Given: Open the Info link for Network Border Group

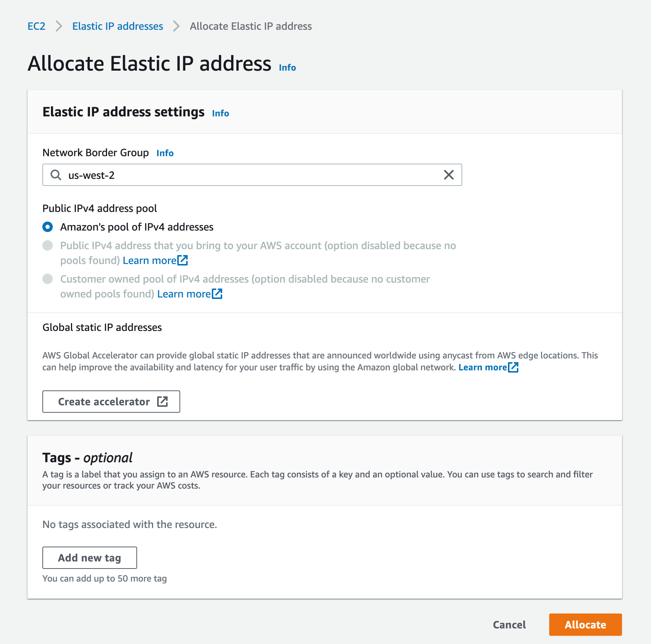Looking at the screenshot, I should [x=165, y=153].
